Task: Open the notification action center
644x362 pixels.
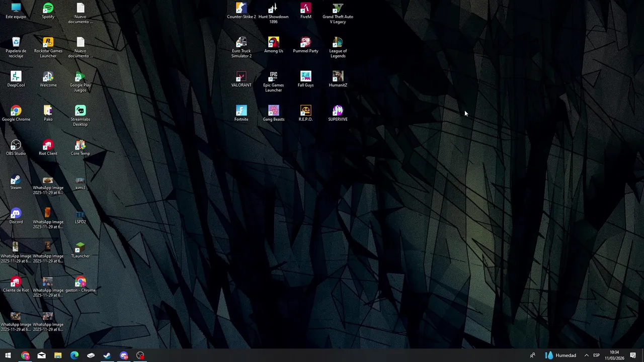Action: (x=633, y=355)
